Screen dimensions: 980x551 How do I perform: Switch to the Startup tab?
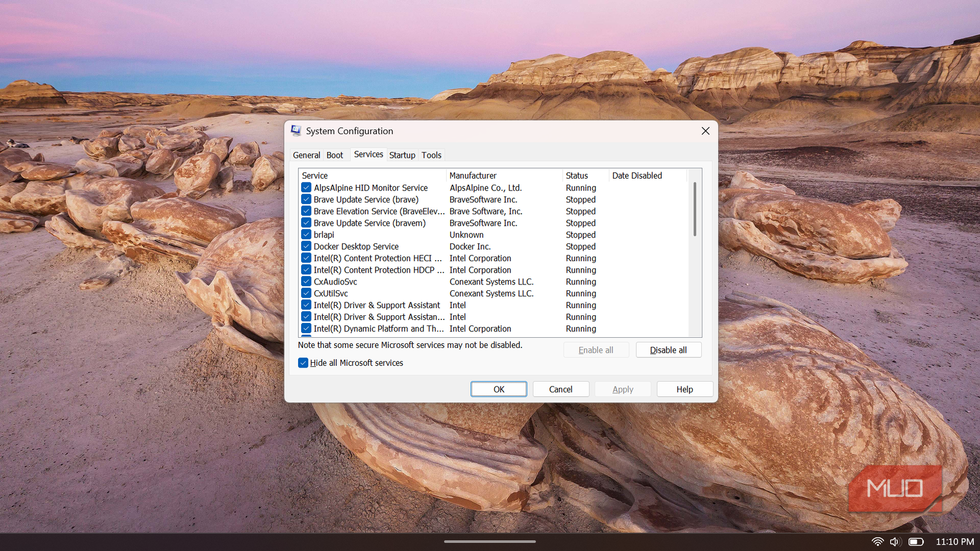point(402,155)
